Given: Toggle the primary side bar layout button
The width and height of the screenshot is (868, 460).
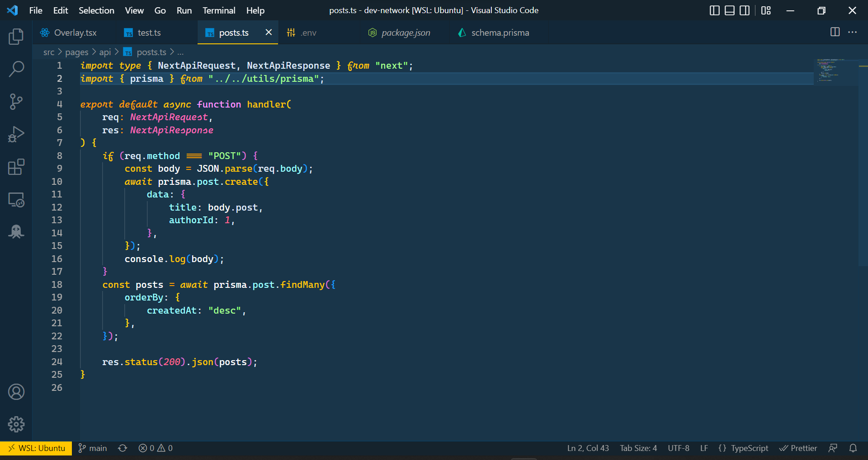Looking at the screenshot, I should [x=714, y=10].
